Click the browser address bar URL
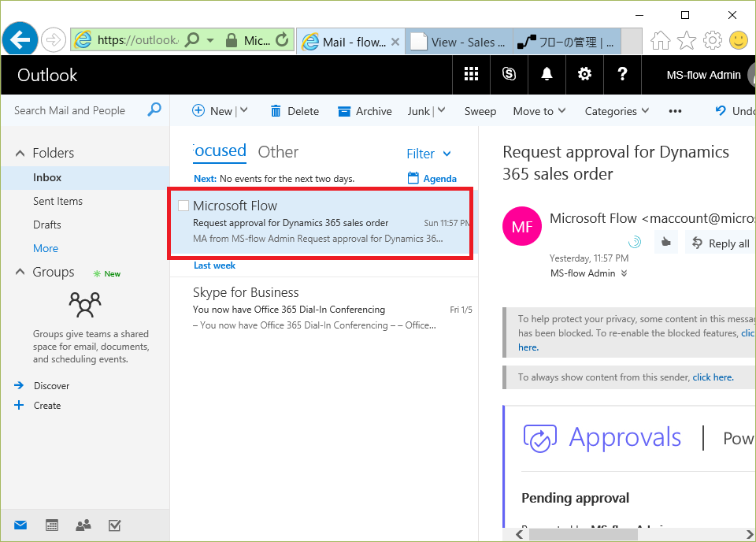 point(138,40)
